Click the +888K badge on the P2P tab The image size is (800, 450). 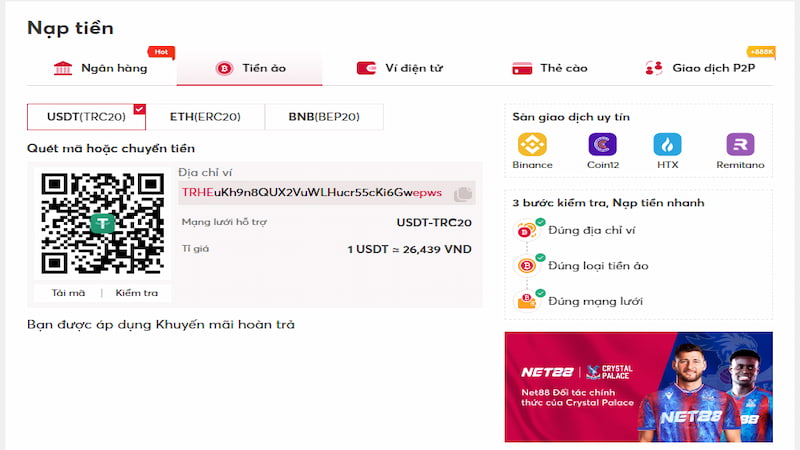761,52
